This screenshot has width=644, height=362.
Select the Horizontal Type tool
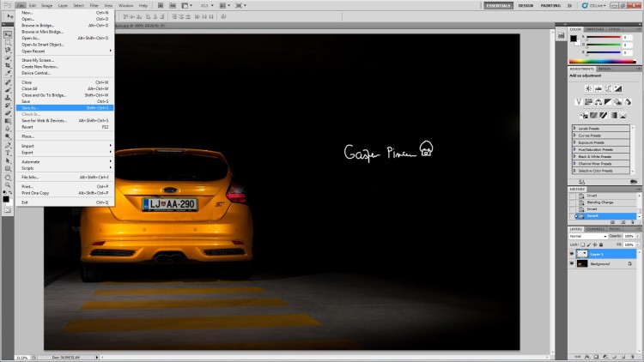(8, 153)
